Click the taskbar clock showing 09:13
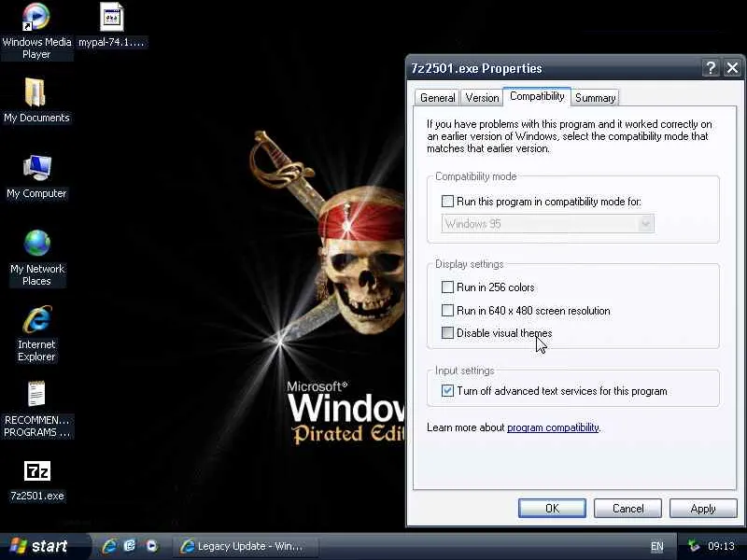 [721, 546]
